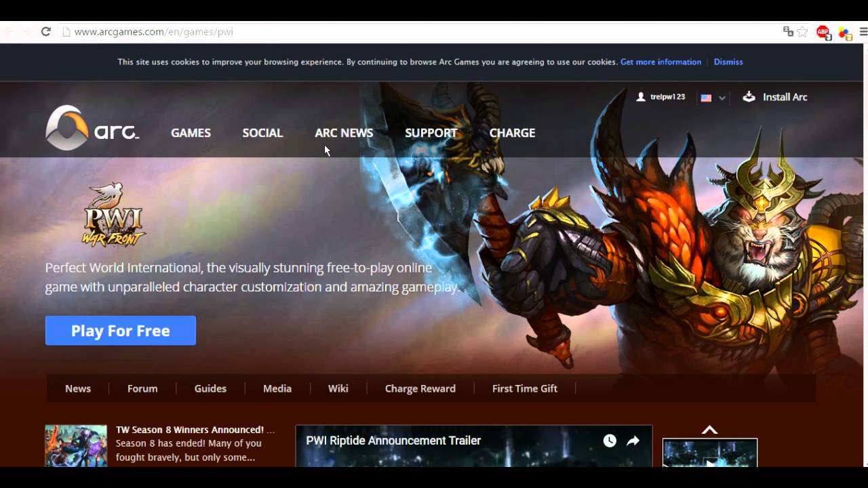
Task: Open the GAMES menu
Action: click(x=191, y=133)
